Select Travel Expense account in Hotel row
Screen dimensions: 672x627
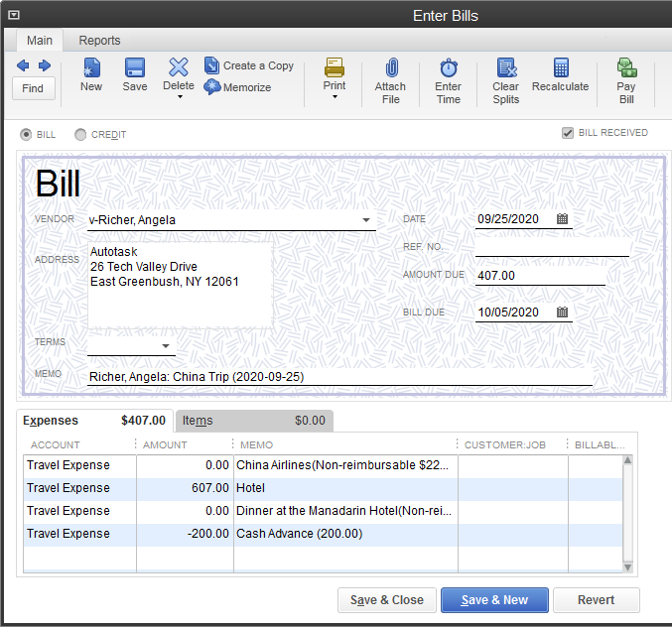pyautogui.click(x=79, y=488)
